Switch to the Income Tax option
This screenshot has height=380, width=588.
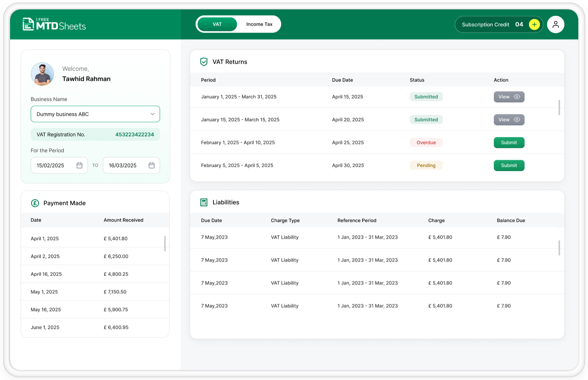pyautogui.click(x=259, y=24)
